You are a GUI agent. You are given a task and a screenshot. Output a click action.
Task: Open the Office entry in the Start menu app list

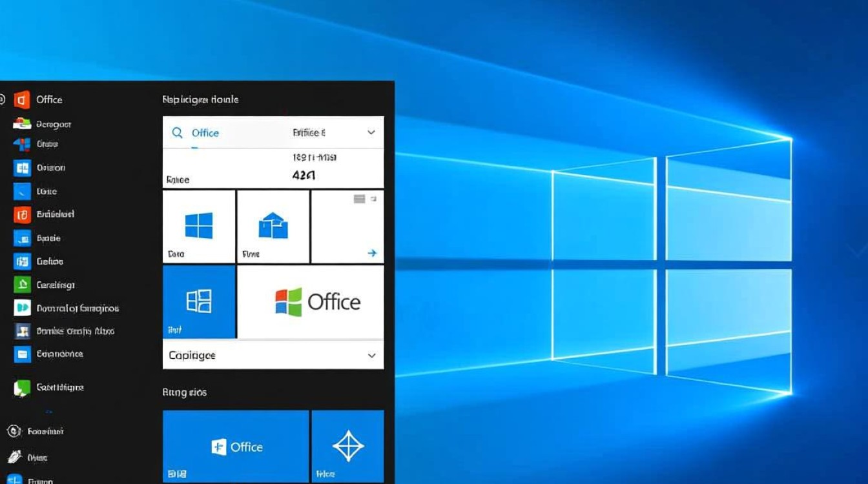pyautogui.click(x=50, y=99)
